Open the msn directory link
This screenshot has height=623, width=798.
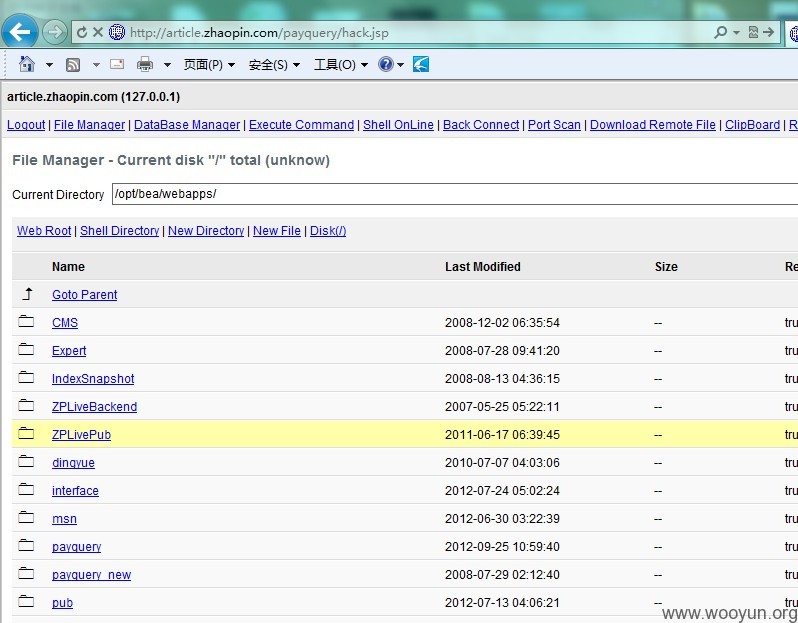(64, 519)
